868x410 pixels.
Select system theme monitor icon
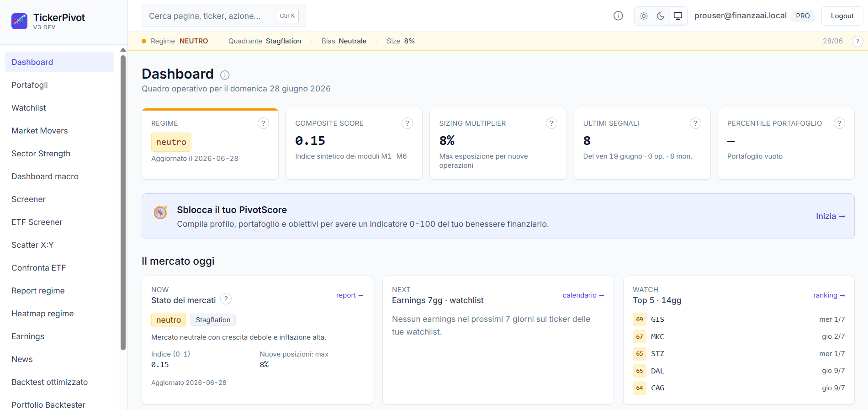pyautogui.click(x=678, y=16)
